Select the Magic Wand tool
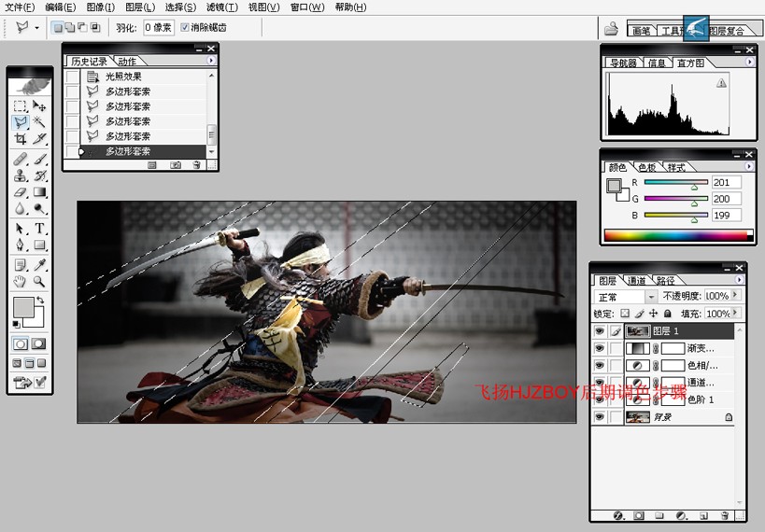 [39, 122]
